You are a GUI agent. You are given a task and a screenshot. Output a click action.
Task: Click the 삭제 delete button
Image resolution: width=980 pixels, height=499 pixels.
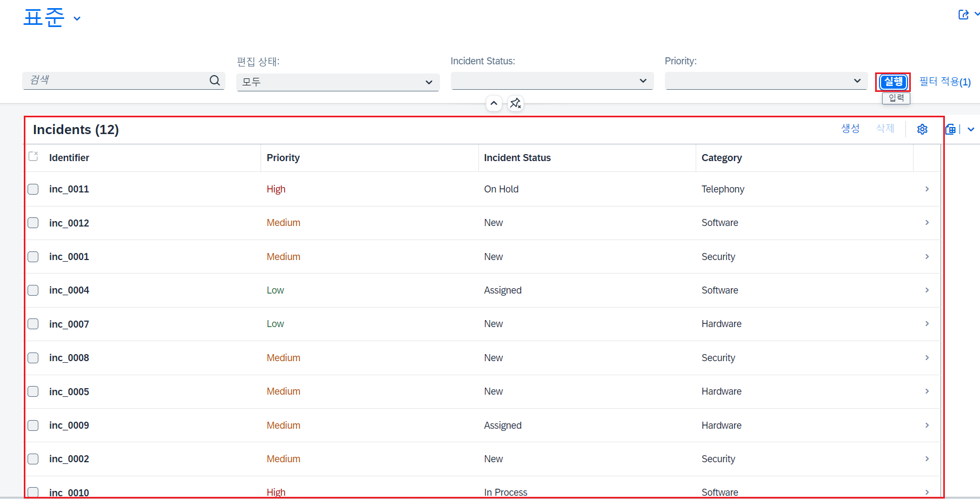885,129
